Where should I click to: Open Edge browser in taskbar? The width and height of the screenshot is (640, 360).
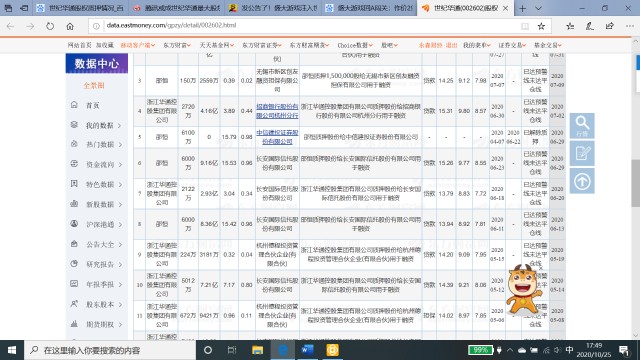click(x=282, y=350)
